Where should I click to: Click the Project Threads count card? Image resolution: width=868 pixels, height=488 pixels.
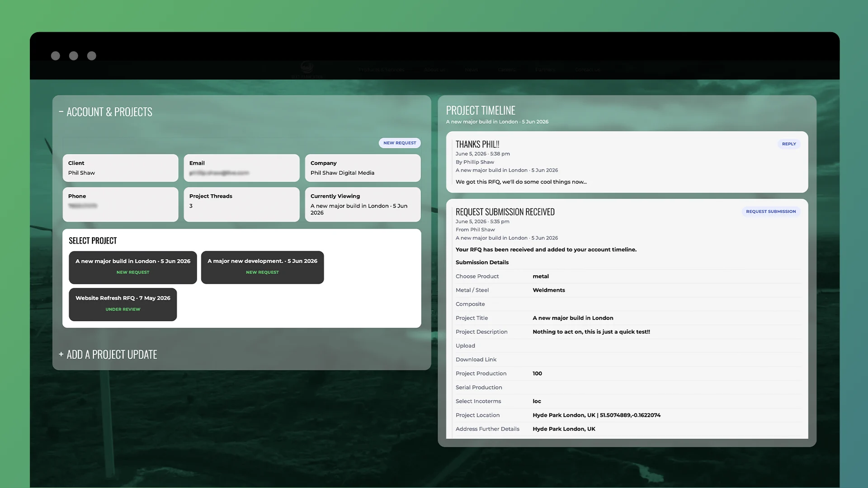tap(241, 204)
